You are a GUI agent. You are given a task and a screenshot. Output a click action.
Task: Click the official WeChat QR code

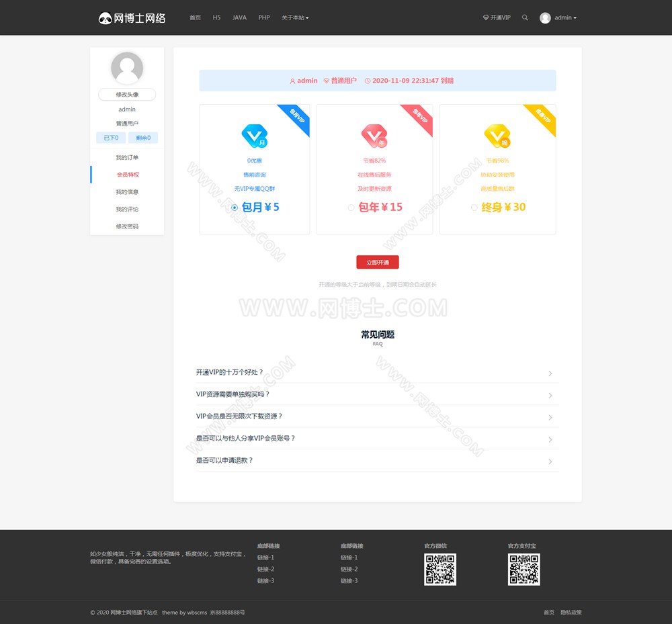point(440,569)
